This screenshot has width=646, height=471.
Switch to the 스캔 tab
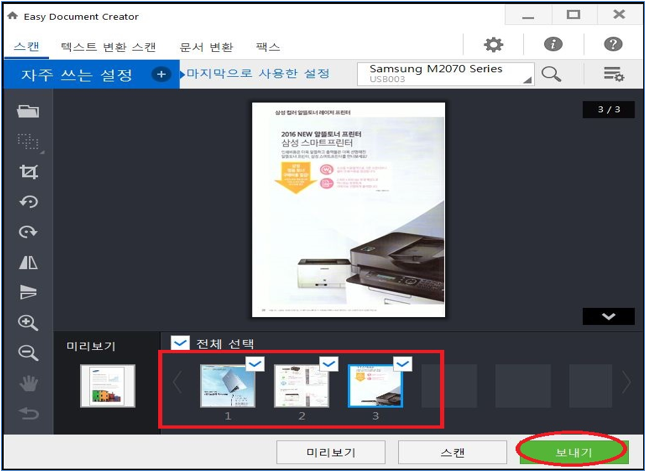tap(27, 46)
